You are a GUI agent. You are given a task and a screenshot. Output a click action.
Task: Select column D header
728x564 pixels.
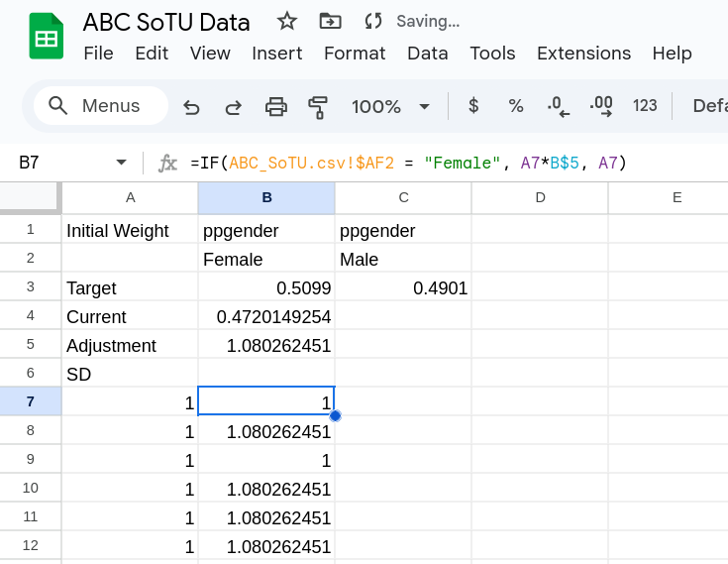pos(540,197)
